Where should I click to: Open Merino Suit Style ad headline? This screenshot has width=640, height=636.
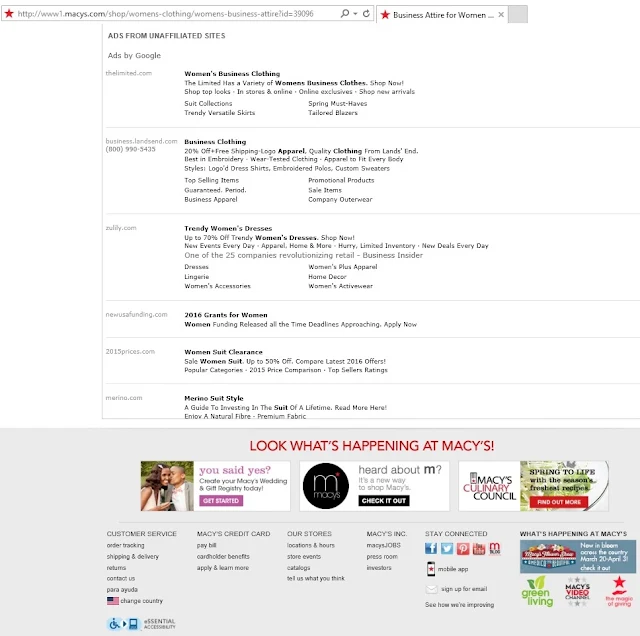[213, 398]
